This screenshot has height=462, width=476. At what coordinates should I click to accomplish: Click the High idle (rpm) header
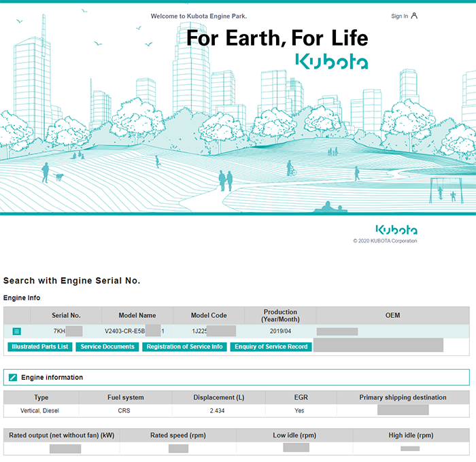click(411, 436)
